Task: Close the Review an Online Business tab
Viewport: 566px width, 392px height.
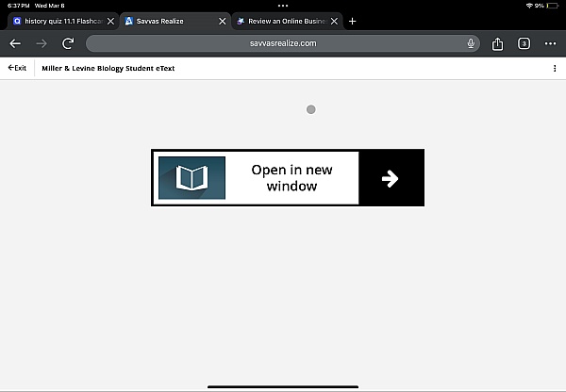Action: click(x=334, y=21)
